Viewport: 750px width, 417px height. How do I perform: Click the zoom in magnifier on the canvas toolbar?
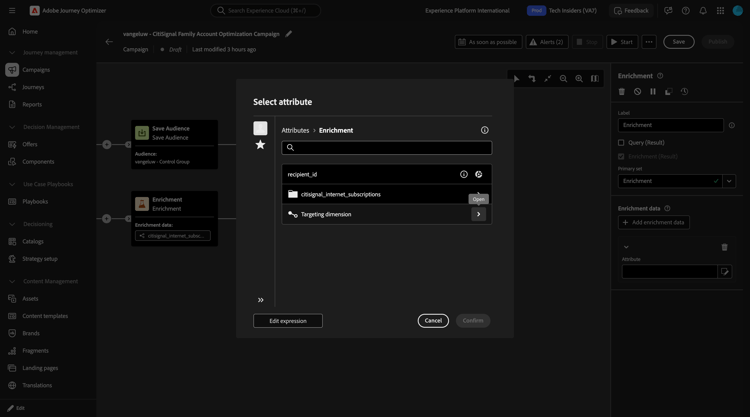coord(579,78)
